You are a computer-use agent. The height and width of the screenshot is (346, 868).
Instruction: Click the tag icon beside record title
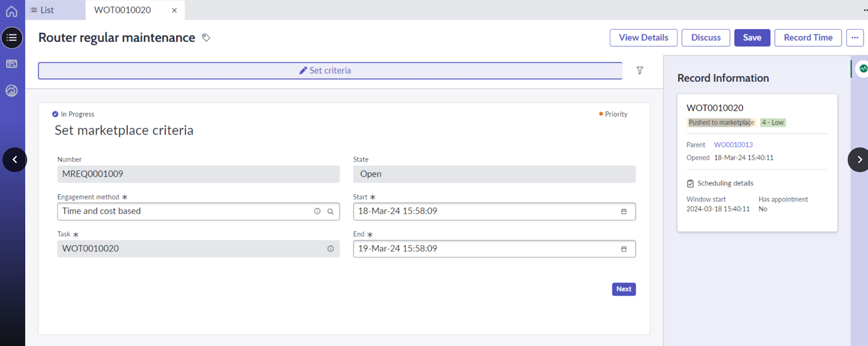click(206, 37)
